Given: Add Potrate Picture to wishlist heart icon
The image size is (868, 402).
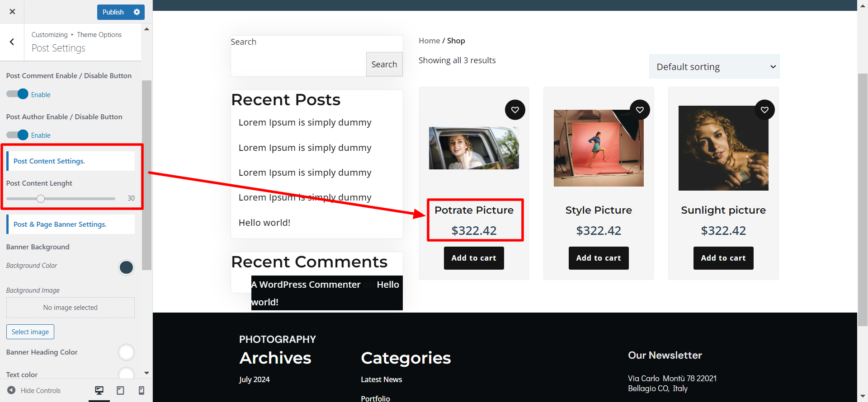Looking at the screenshot, I should tap(515, 110).
